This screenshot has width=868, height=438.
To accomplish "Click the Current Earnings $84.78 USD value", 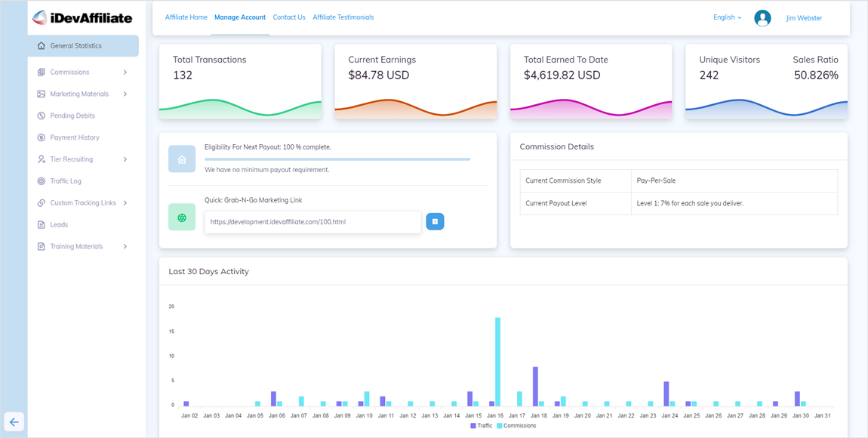I will pyautogui.click(x=379, y=75).
